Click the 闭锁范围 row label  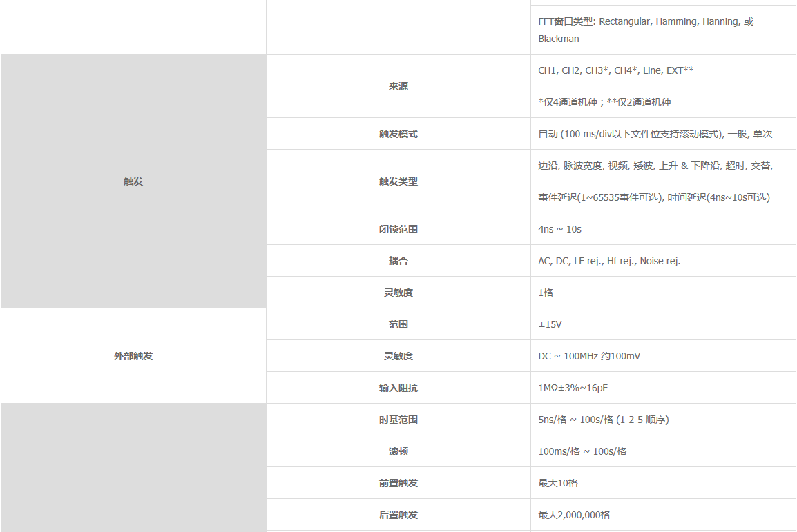[x=398, y=229]
